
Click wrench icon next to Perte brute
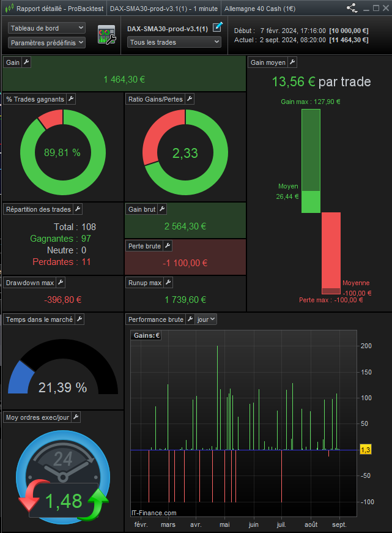coord(168,246)
